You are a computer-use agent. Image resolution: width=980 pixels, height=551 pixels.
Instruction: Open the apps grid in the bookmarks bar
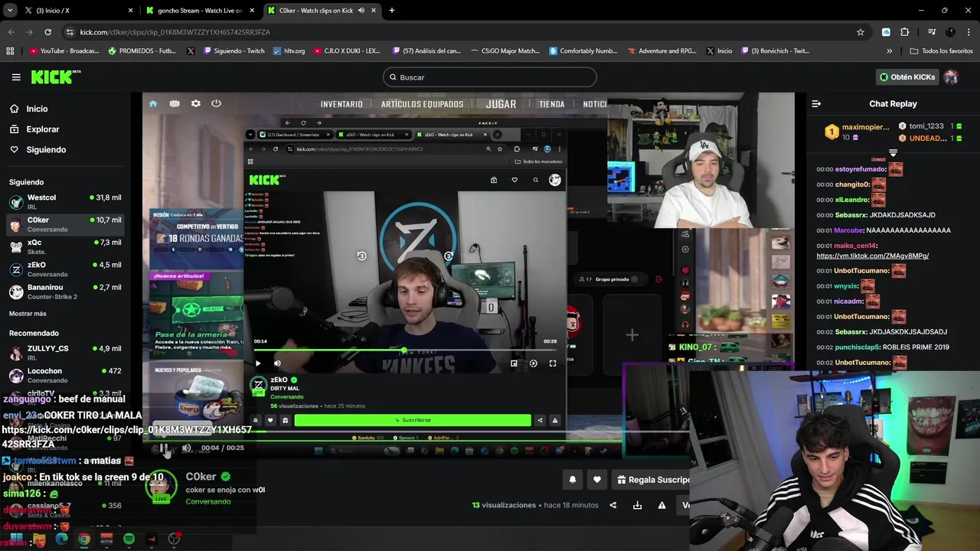[x=10, y=51]
